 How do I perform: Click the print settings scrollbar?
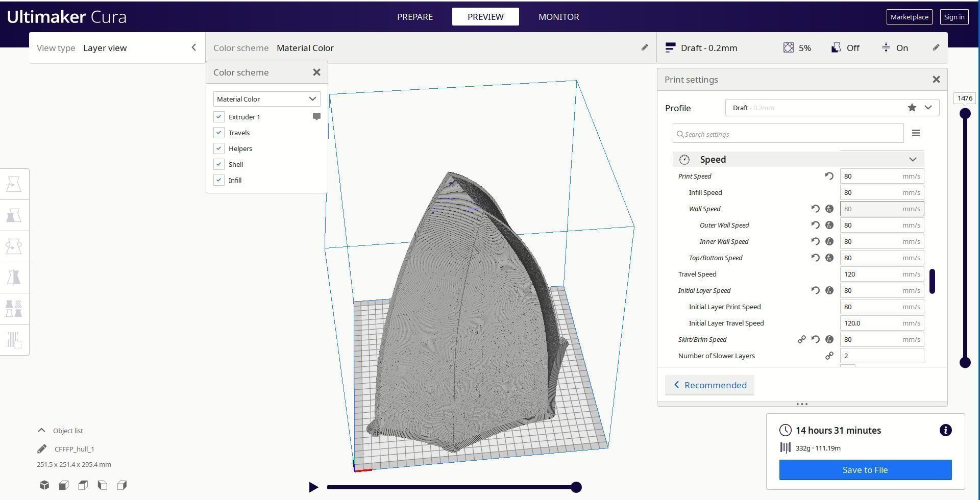tap(932, 281)
